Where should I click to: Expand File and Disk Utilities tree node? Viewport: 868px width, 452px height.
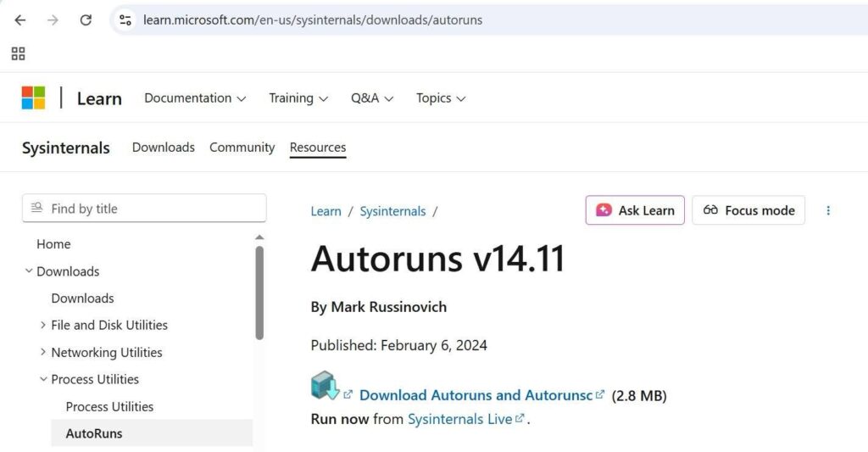43,326
